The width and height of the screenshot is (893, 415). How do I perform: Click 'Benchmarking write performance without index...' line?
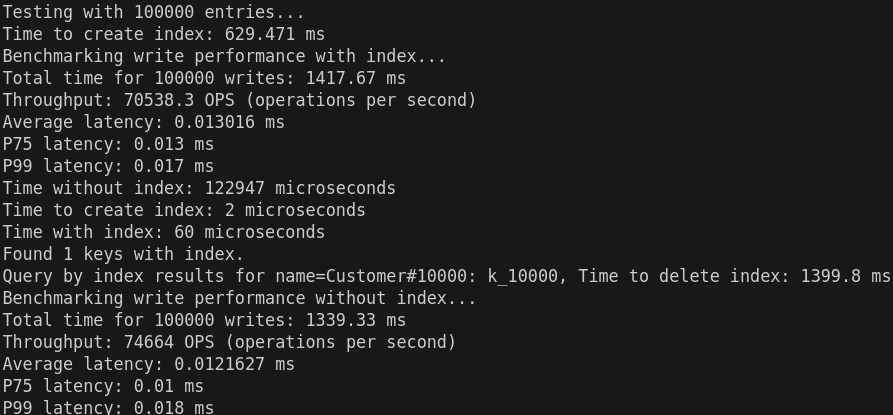click(239, 298)
